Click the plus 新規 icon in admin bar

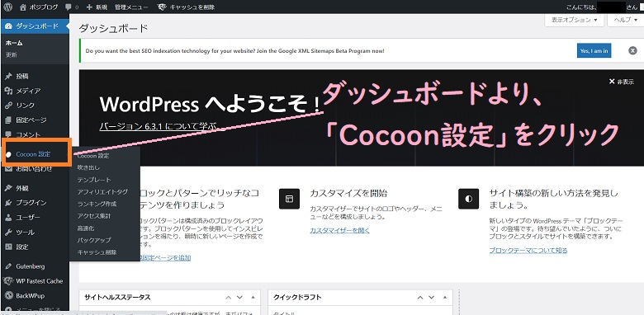coord(89,7)
